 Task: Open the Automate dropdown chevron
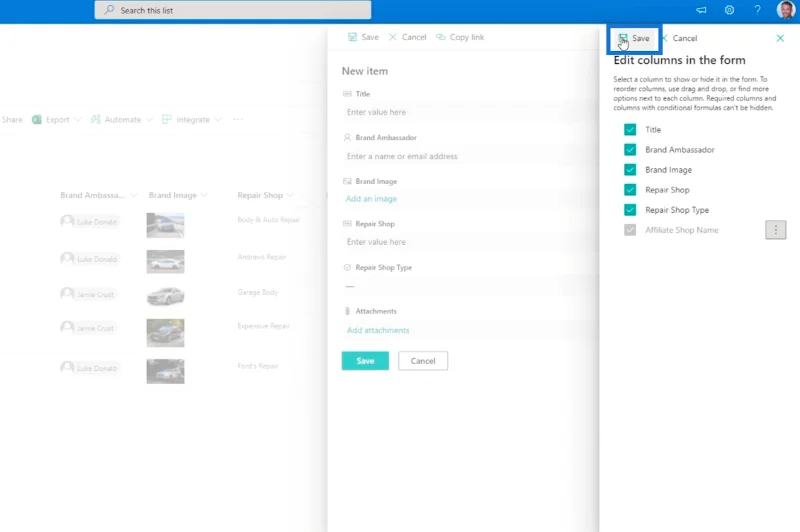coord(149,120)
